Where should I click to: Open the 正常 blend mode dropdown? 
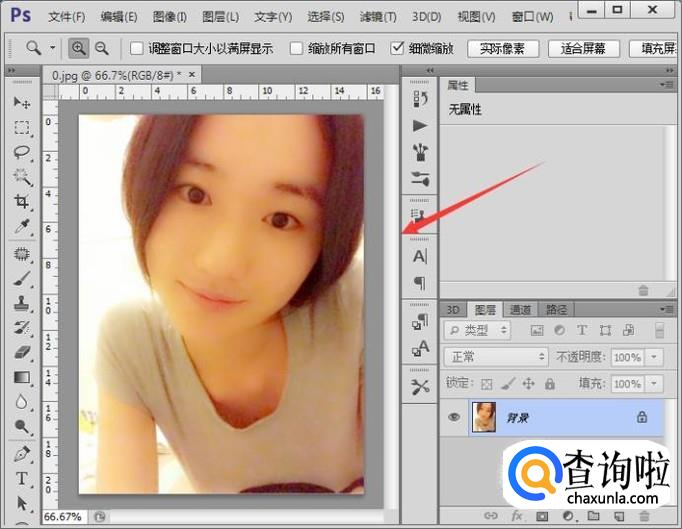(x=496, y=357)
